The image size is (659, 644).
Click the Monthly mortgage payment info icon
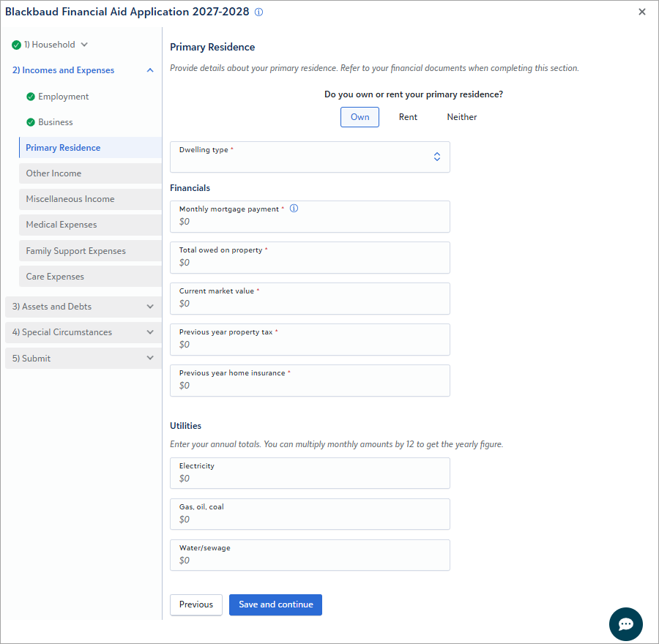click(294, 209)
